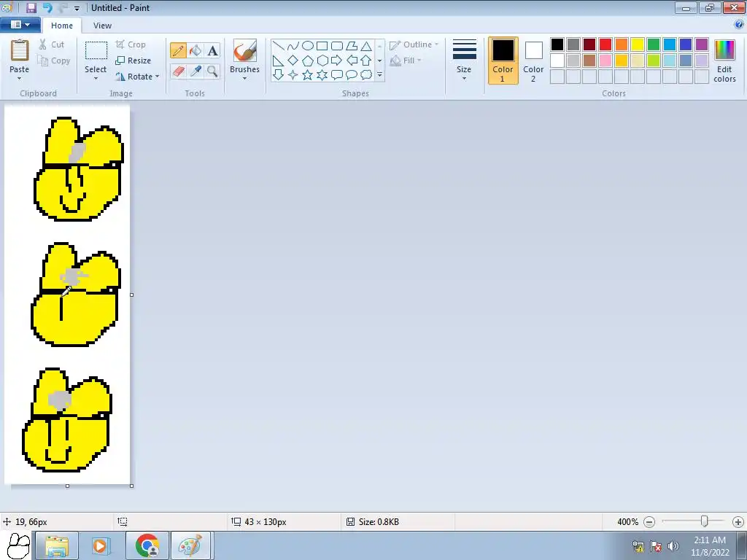Choose the Cloud callout shape
The height and width of the screenshot is (560, 747).
[366, 75]
